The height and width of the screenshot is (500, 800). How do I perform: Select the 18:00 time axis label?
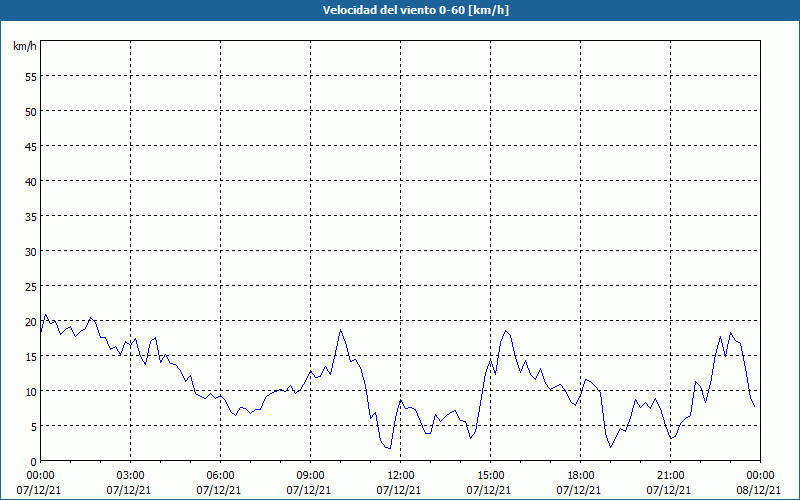pyautogui.click(x=580, y=475)
